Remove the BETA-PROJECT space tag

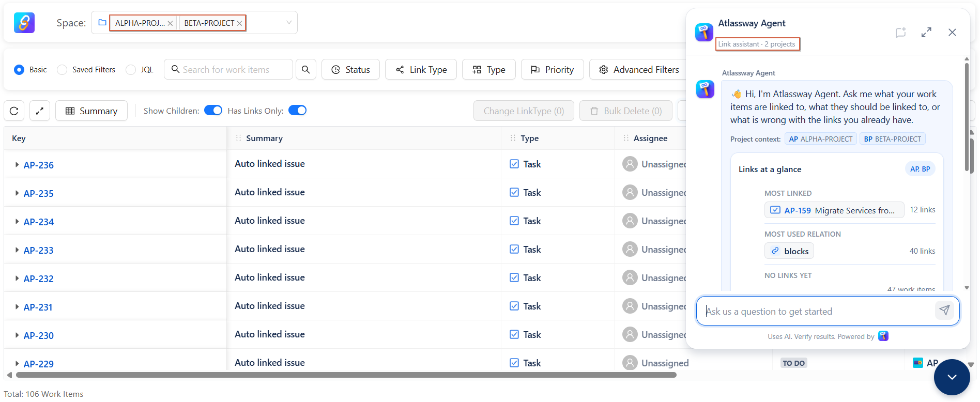coord(239,23)
